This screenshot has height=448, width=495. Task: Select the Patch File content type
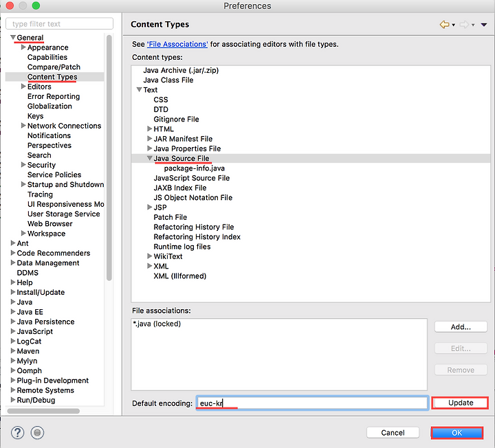170,217
